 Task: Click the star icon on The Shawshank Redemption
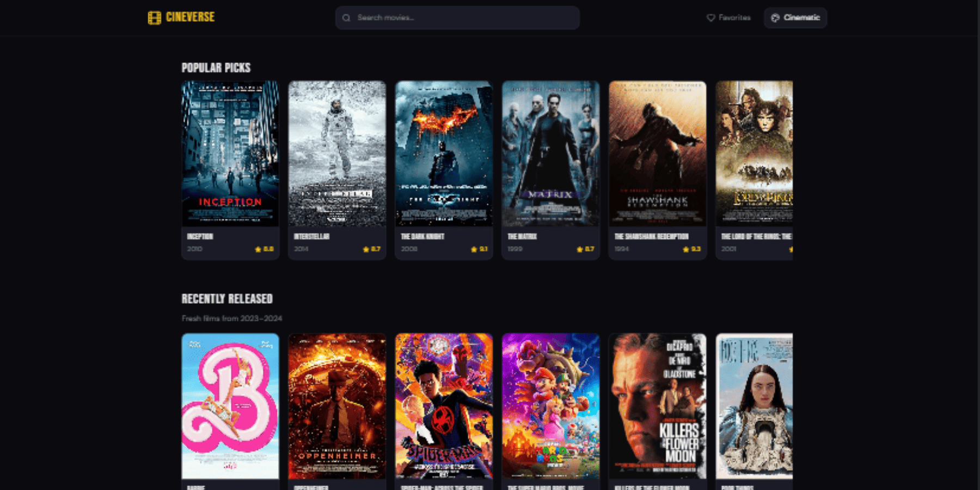(685, 249)
